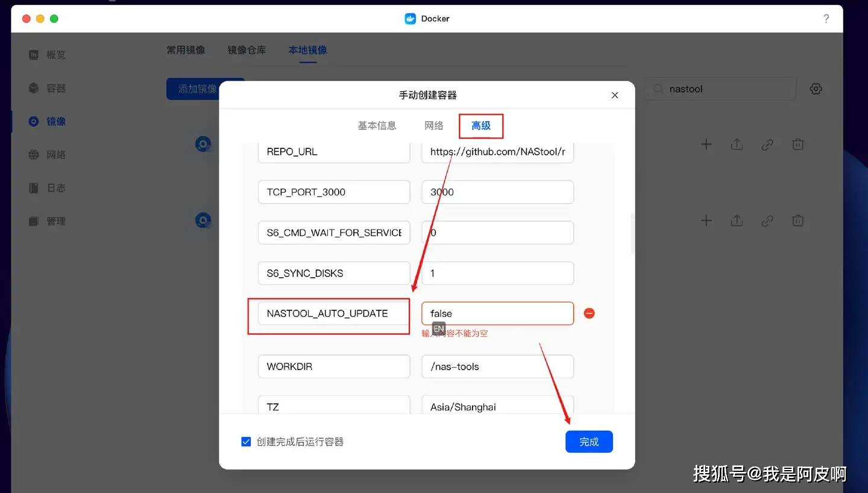Export the first image via the upload icon
Screen dimensions: 868x493
737,144
